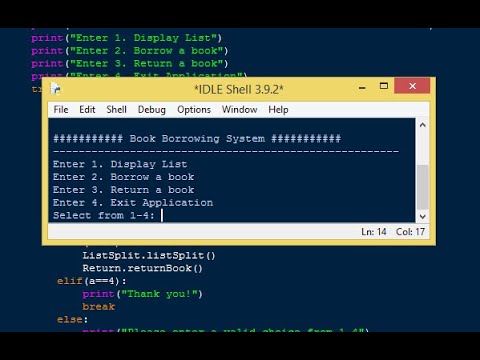Open the Debug menu
The height and width of the screenshot is (360, 480).
[152, 110]
